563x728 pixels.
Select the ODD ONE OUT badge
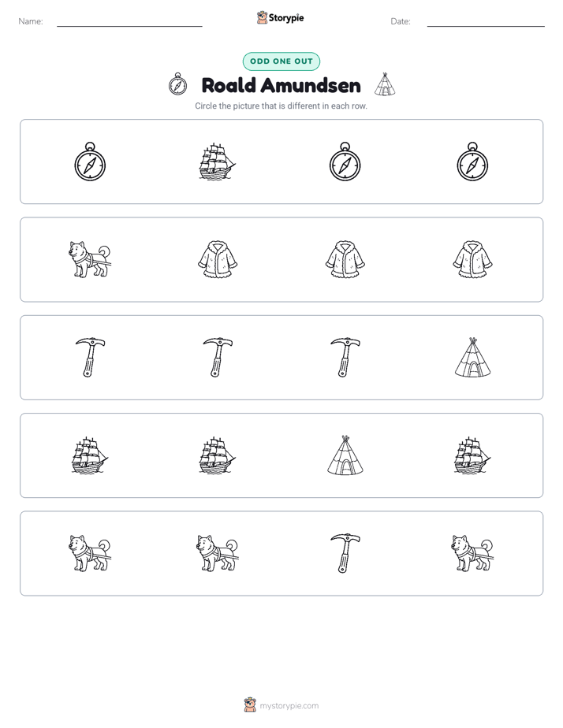click(x=281, y=61)
